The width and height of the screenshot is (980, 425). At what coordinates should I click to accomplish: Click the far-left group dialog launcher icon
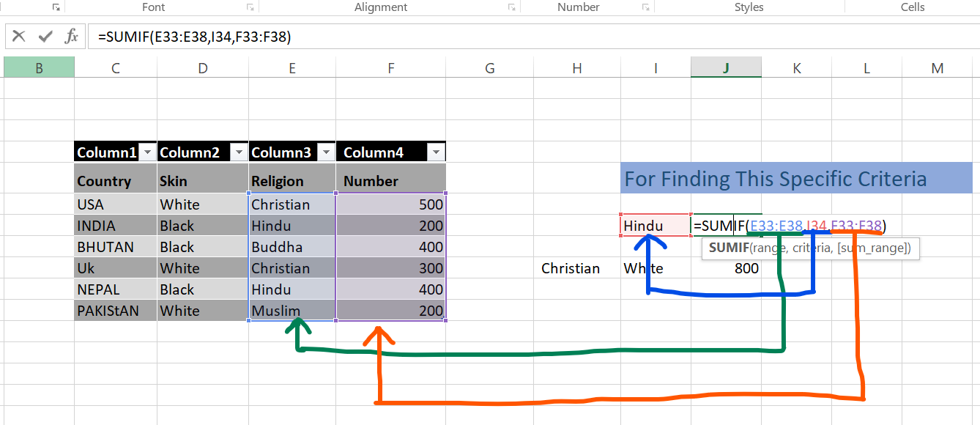[56, 7]
